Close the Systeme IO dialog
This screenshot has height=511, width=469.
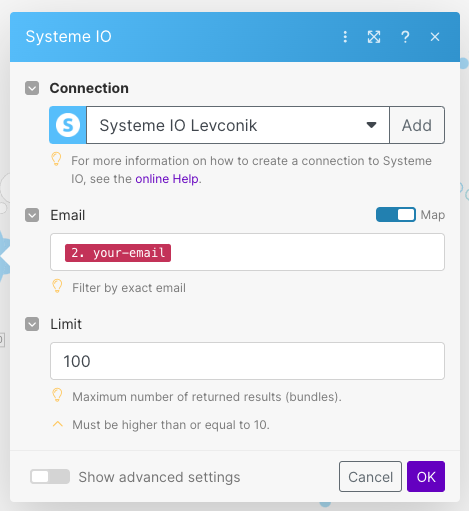tap(435, 37)
